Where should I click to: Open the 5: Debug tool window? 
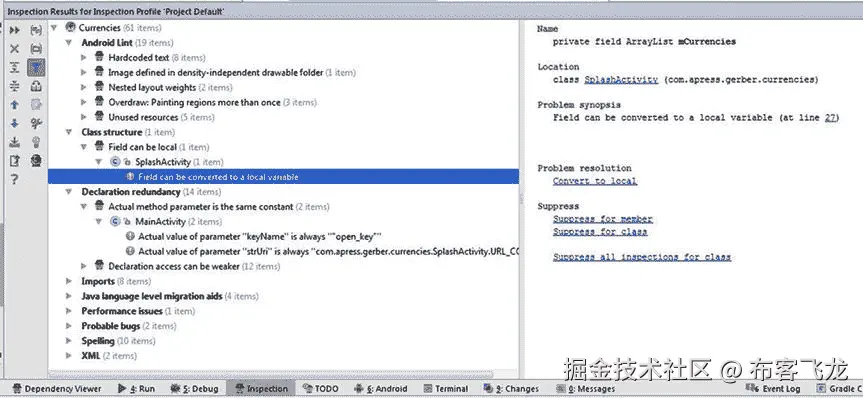(x=194, y=389)
